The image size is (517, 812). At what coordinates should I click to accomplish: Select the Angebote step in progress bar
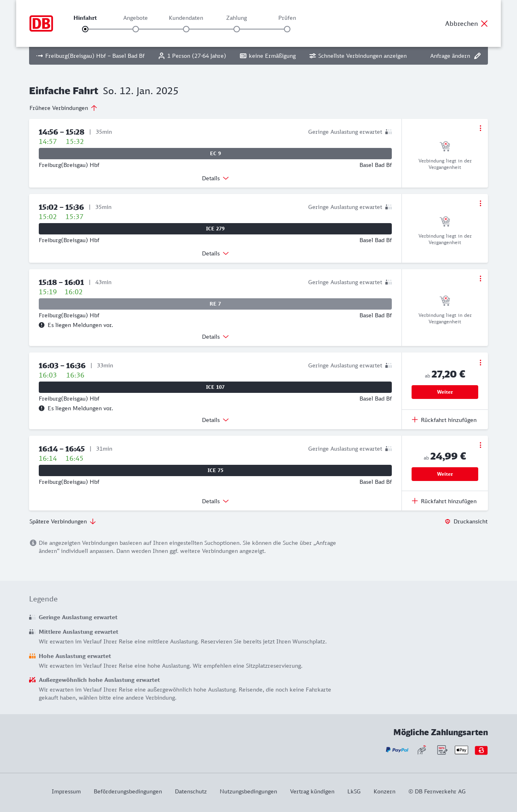[136, 29]
